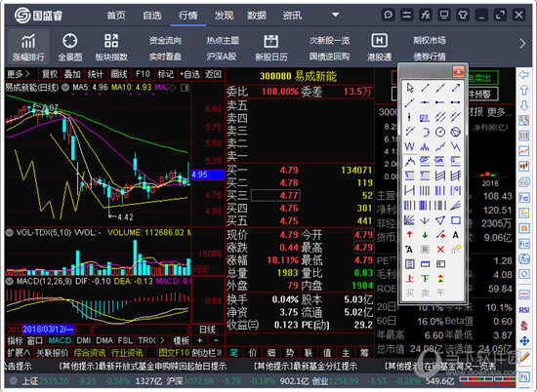Click the F10 button in chart toolbar
The image size is (537, 392).
143,74
